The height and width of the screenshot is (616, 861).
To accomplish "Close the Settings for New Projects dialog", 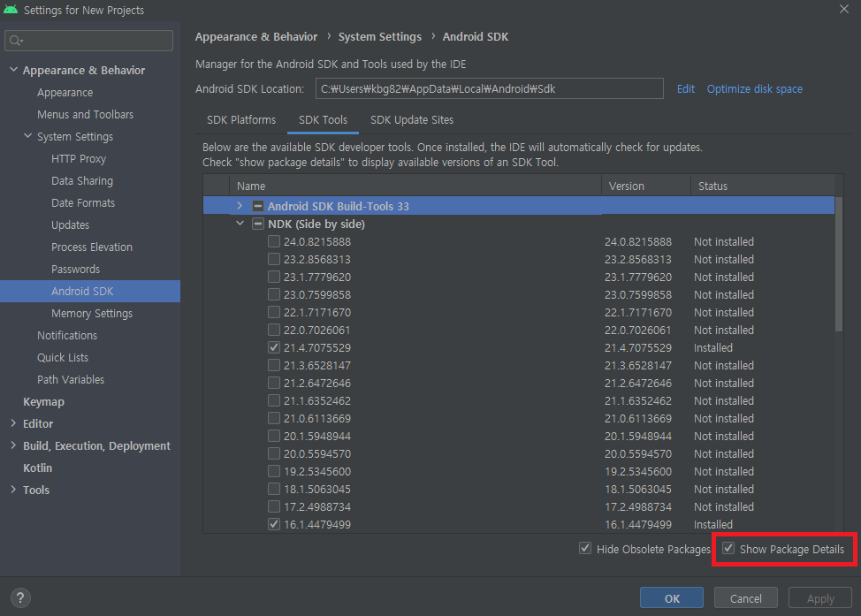I will tap(844, 9).
